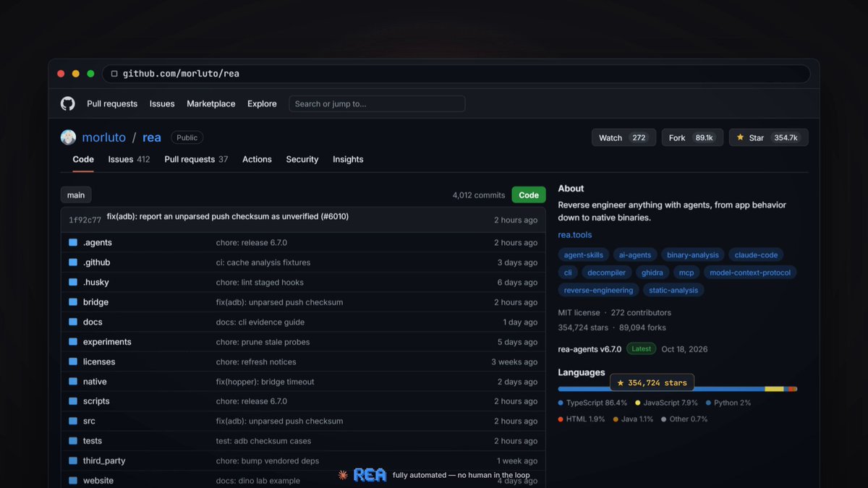Click the star icon in Star button

(741, 137)
